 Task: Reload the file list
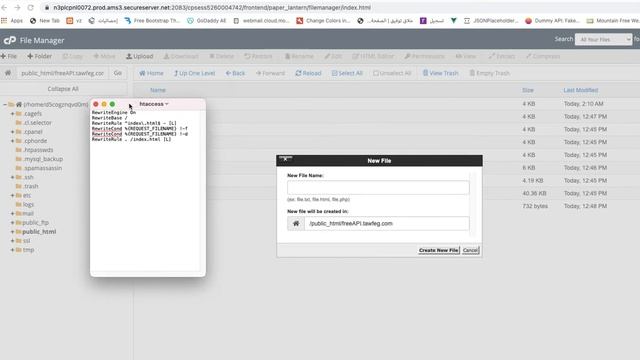coord(308,73)
